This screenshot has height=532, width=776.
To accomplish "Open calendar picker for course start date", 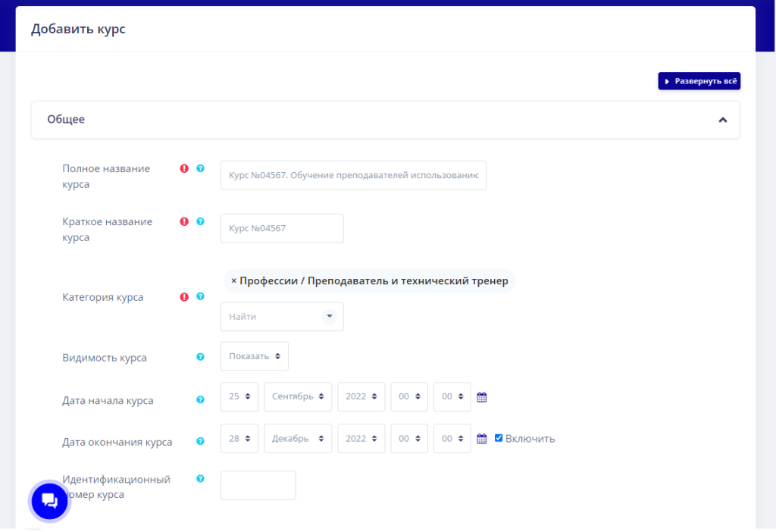I will tap(481, 397).
